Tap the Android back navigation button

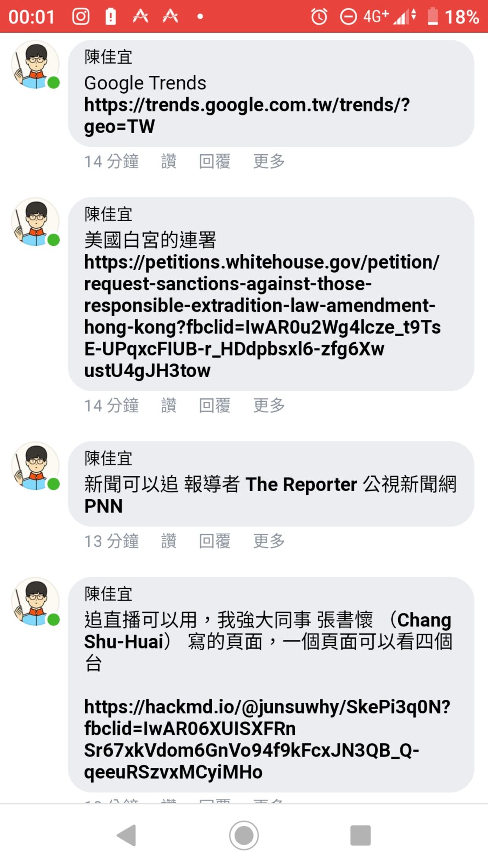click(x=127, y=835)
